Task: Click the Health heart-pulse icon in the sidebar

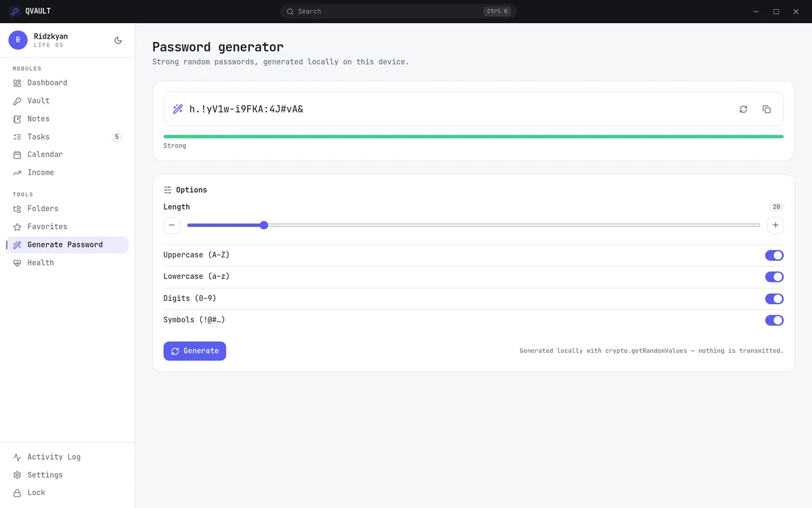Action: point(18,263)
